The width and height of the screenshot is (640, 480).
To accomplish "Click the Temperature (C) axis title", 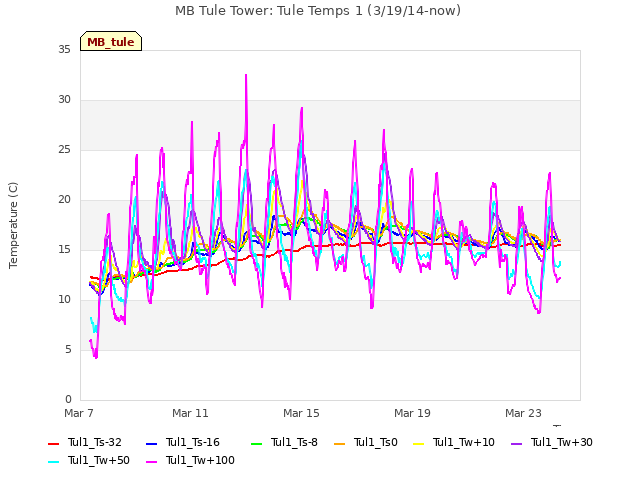I will coord(13,225).
